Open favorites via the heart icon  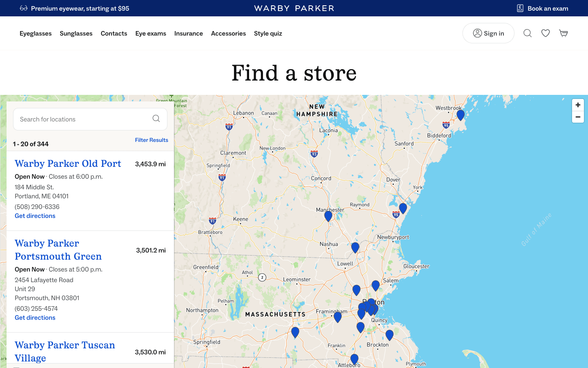click(545, 33)
